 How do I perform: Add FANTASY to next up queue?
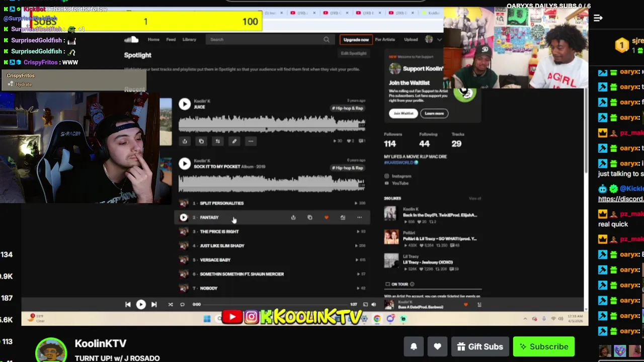[343, 217]
